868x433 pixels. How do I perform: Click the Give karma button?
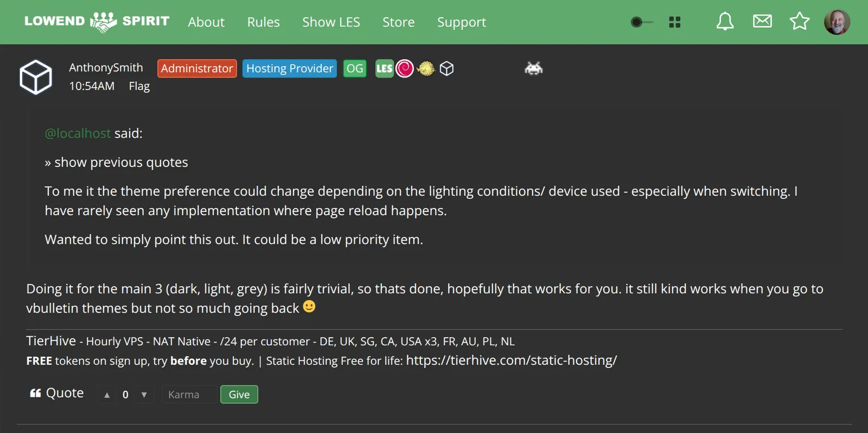(x=239, y=395)
